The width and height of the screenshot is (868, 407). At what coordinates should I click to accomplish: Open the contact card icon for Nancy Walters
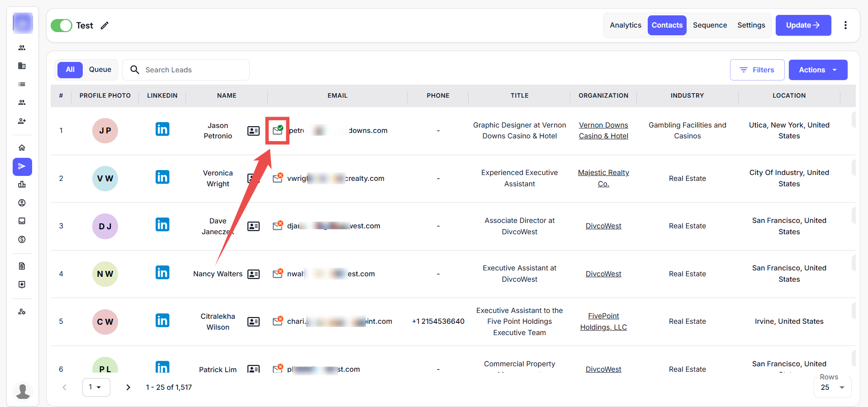(x=253, y=274)
